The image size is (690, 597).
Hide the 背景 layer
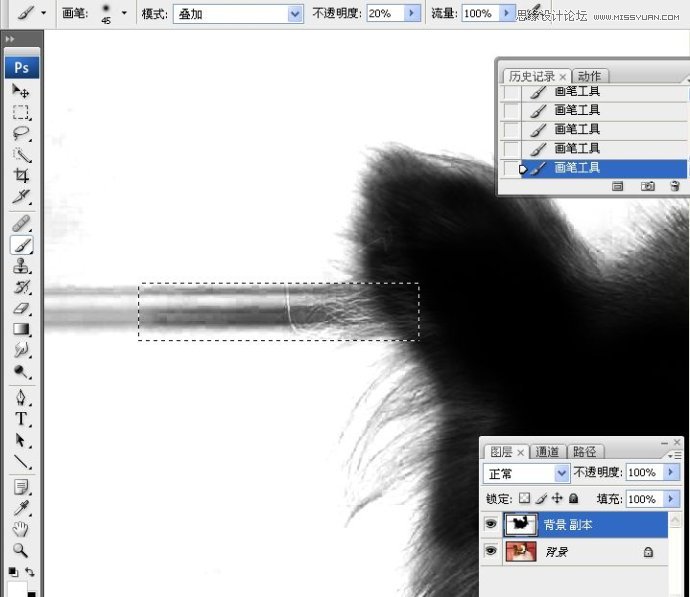[491, 551]
